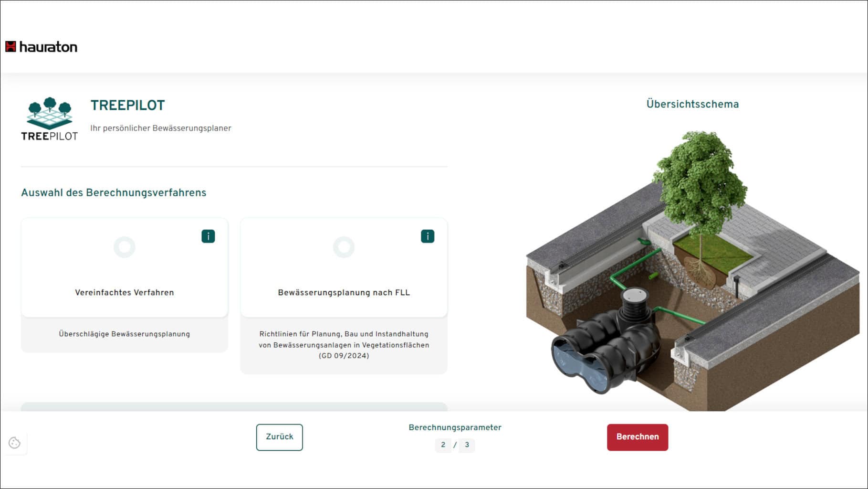868x489 pixels.
Task: Click the Bewässerungsplanung nach FLL card label
Action: click(344, 292)
